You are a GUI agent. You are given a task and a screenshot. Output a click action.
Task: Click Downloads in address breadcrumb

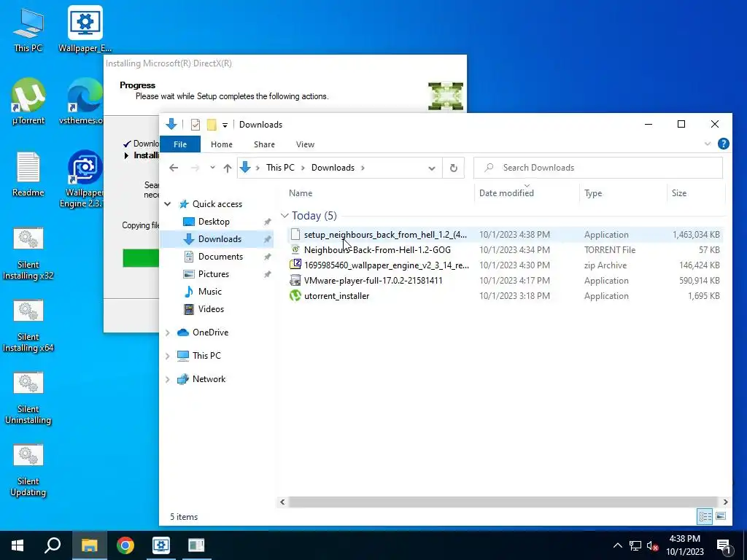click(x=333, y=168)
